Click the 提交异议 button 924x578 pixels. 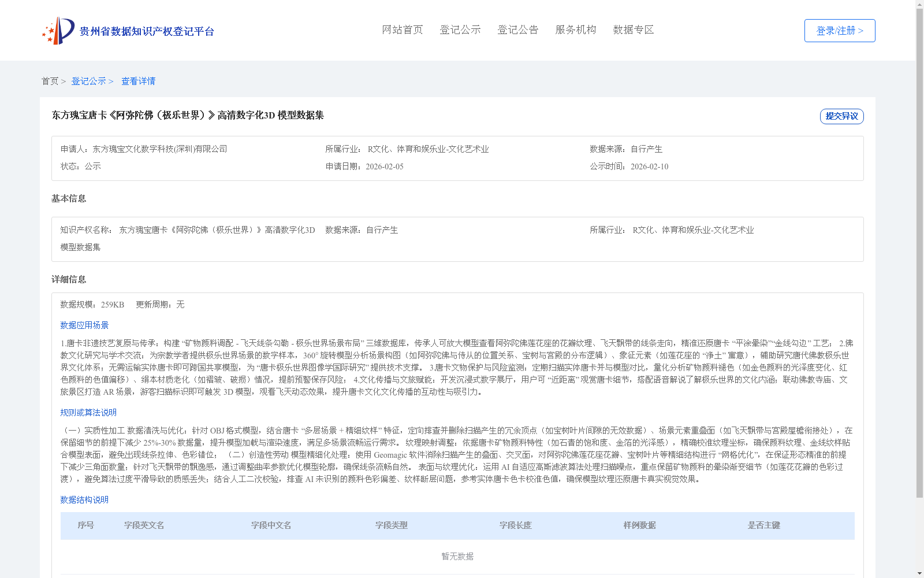coord(842,116)
